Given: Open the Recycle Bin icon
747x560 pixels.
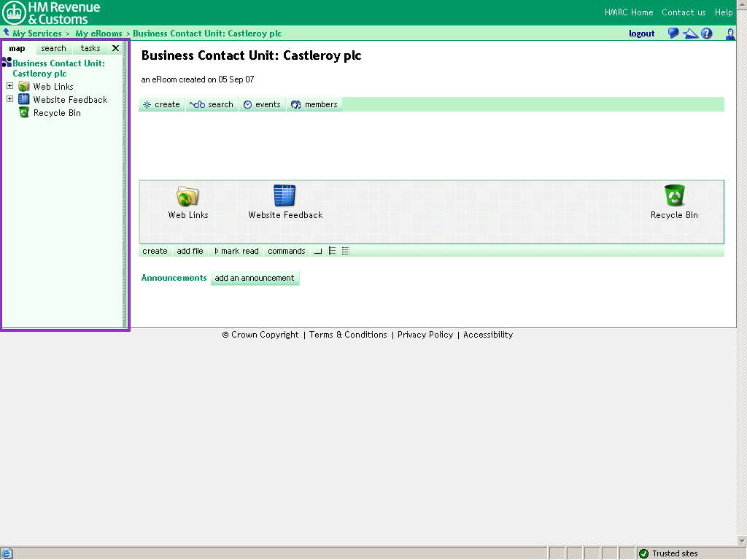Looking at the screenshot, I should click(x=673, y=195).
